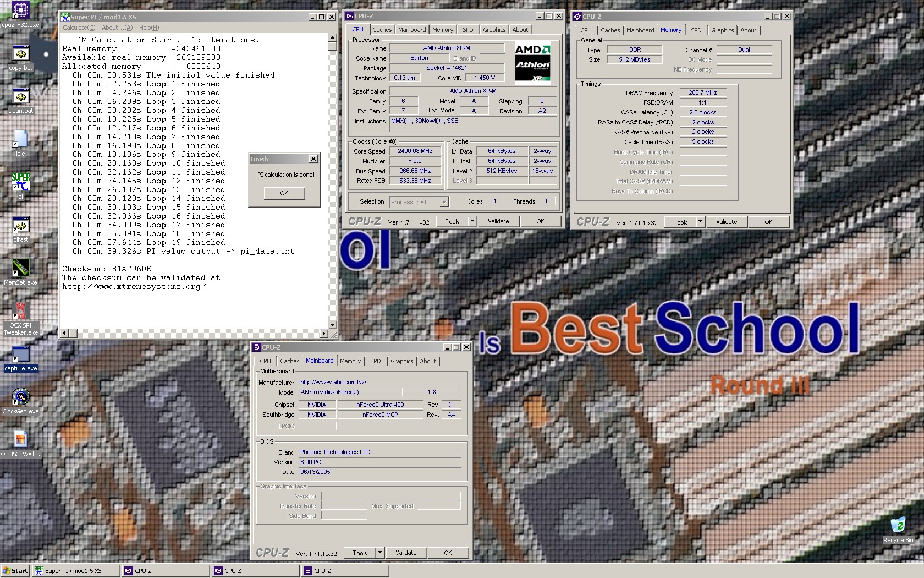Select the OCX SPI Tweaker.exe icon

coord(20,319)
